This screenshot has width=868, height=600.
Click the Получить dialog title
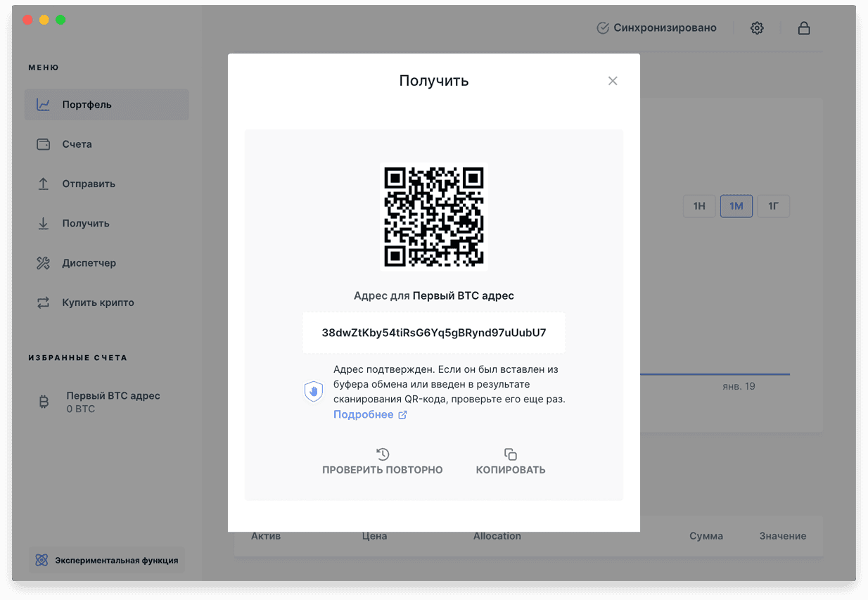(434, 81)
